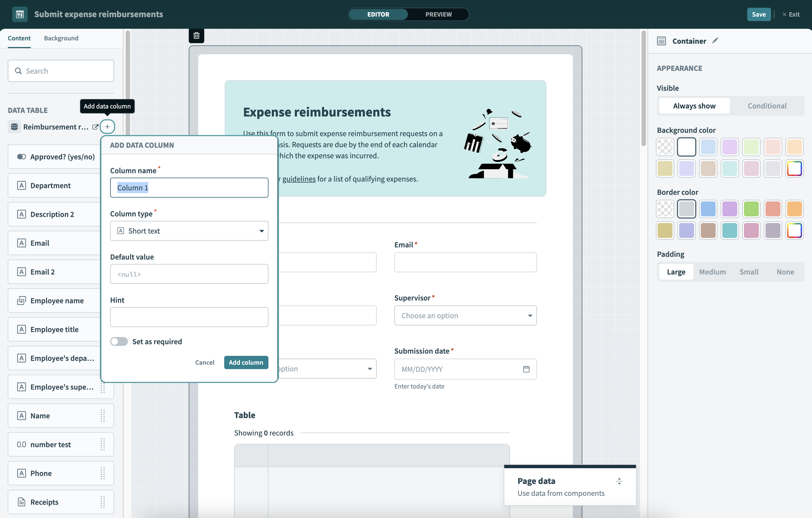Select the Conditional visibility option

[x=767, y=105]
